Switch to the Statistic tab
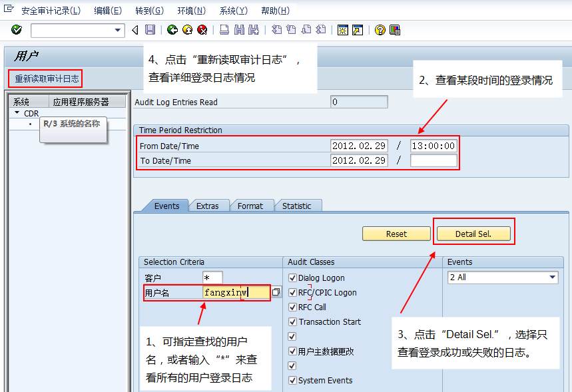Viewport: 572px width, 392px height. click(296, 206)
